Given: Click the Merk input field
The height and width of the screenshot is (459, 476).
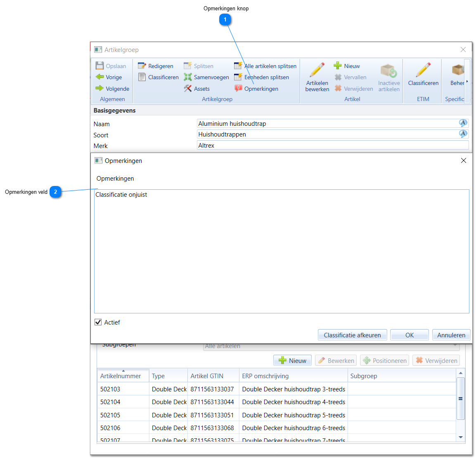Looking at the screenshot, I should 333,145.
